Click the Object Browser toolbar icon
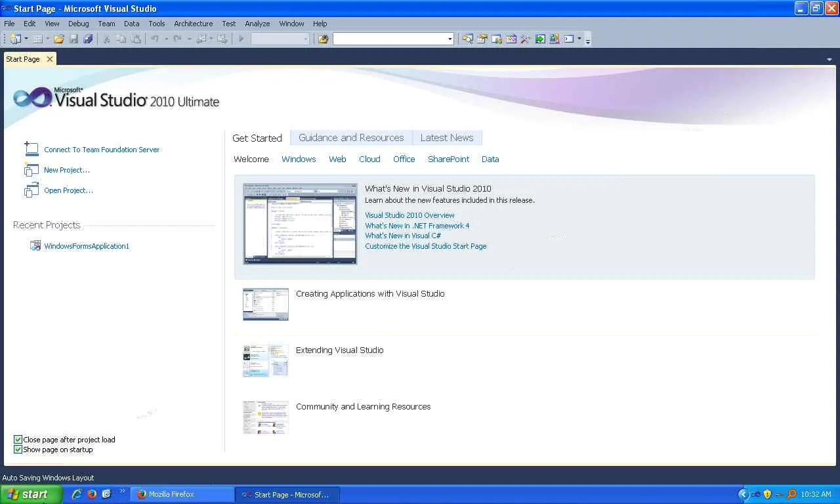 pos(511,39)
